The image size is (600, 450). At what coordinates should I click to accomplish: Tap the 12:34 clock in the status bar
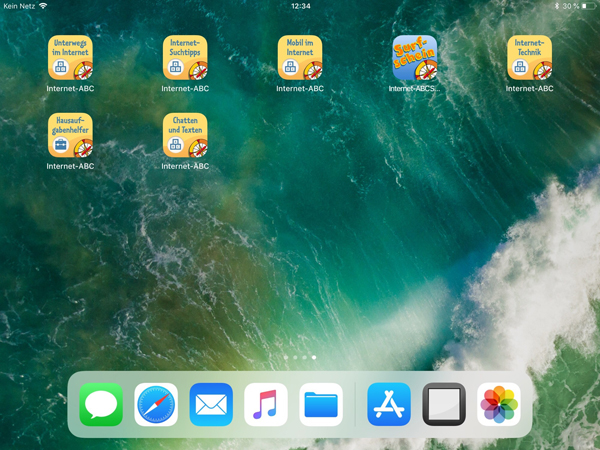coord(300,6)
